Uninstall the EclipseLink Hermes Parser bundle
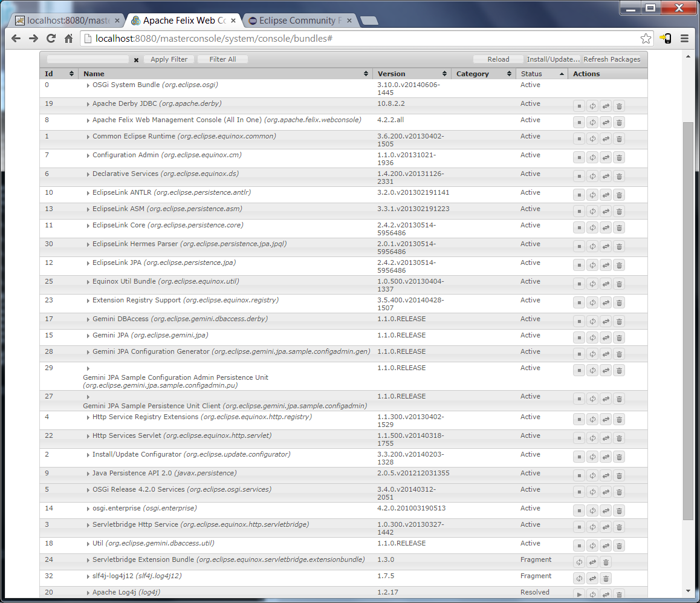The height and width of the screenshot is (603, 700). click(619, 247)
